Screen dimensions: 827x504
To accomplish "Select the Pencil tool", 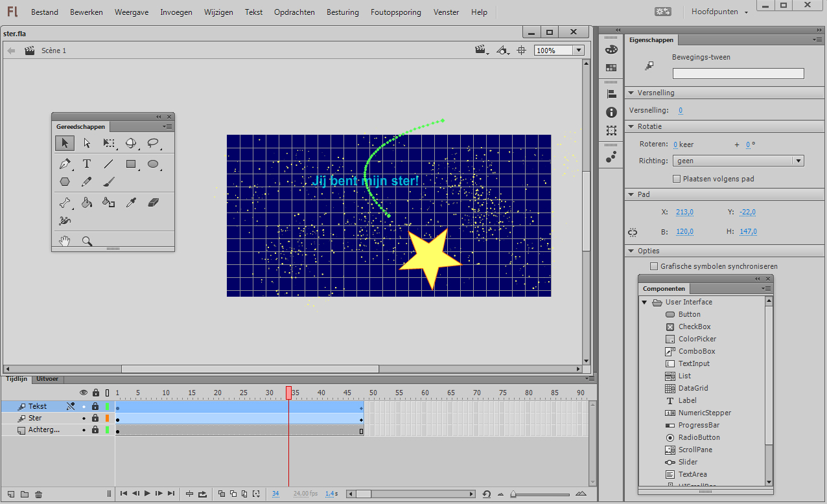I will [87, 182].
